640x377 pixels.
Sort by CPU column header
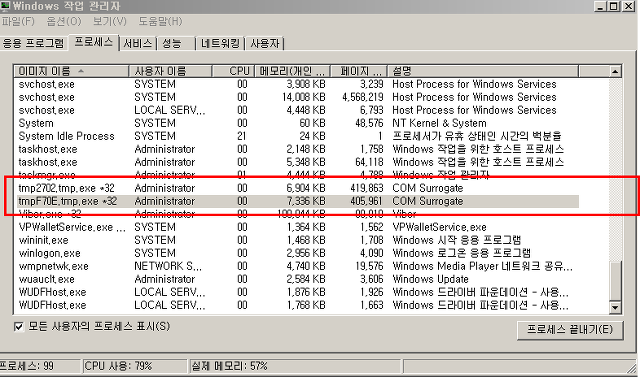pyautogui.click(x=233, y=71)
